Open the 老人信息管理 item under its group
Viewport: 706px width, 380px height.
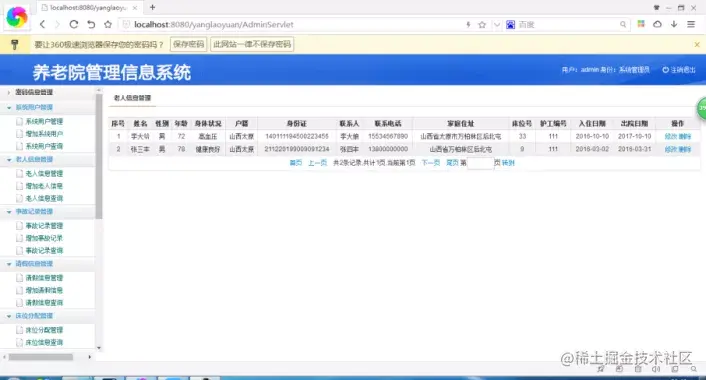(x=44, y=173)
